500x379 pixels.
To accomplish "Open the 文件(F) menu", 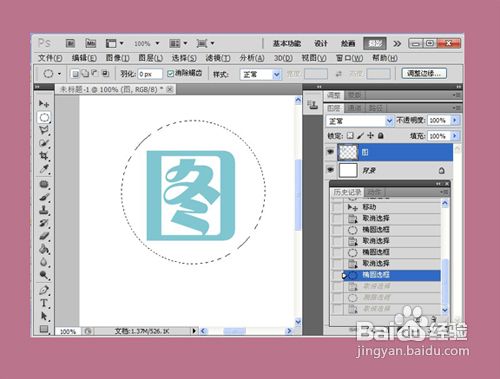I will pyautogui.click(x=50, y=58).
